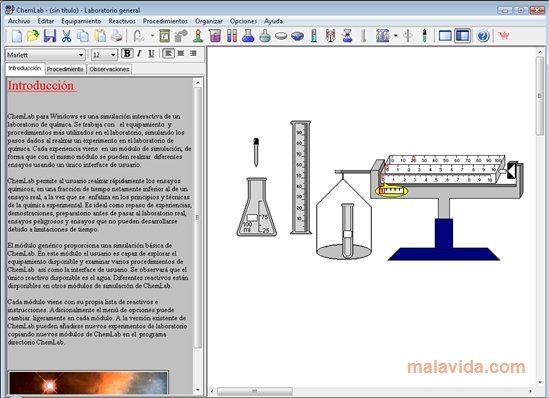Viewport: 549px width, 398px height.
Task: Select the 100 ml Erlenmeyer flask
Action: coord(257,207)
